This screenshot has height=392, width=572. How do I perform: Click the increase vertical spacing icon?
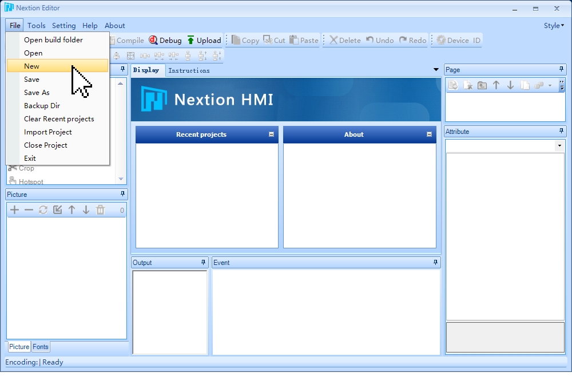202,56
